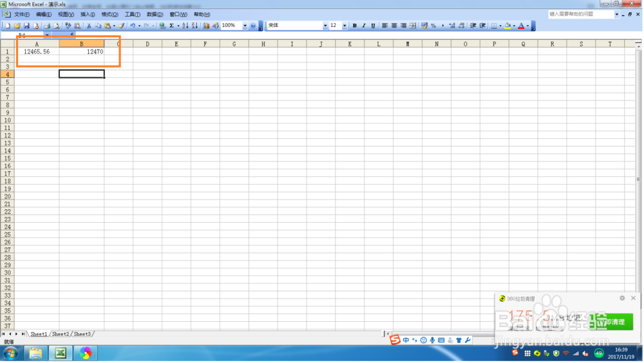Apply yellow fill color bucket
Image resolution: width=644 pixels, height=363 pixels.
tap(509, 26)
